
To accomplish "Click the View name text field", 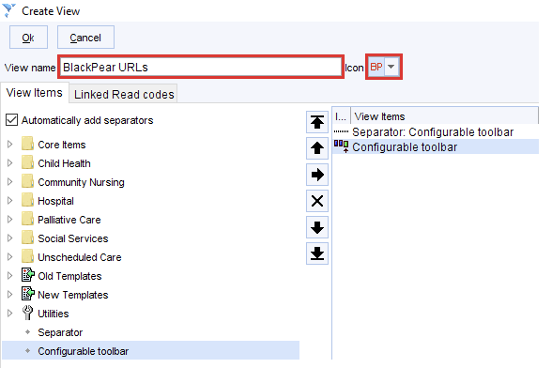I will pos(201,67).
